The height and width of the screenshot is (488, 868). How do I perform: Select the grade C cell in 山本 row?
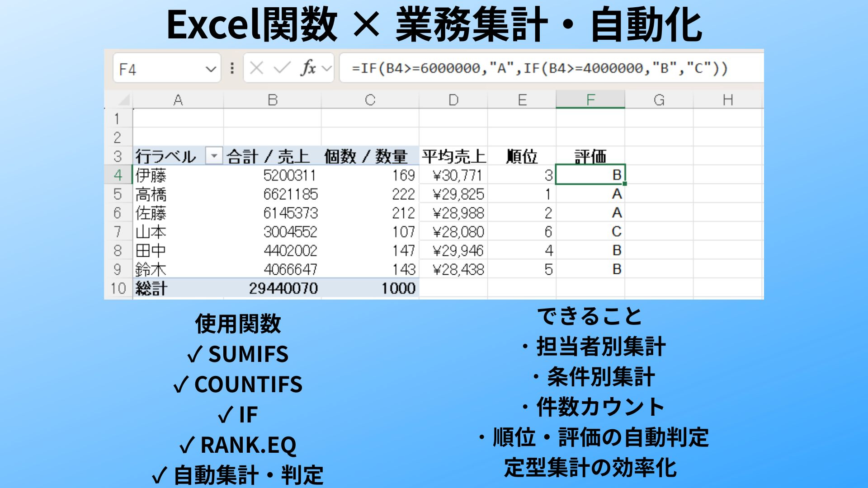coord(590,232)
